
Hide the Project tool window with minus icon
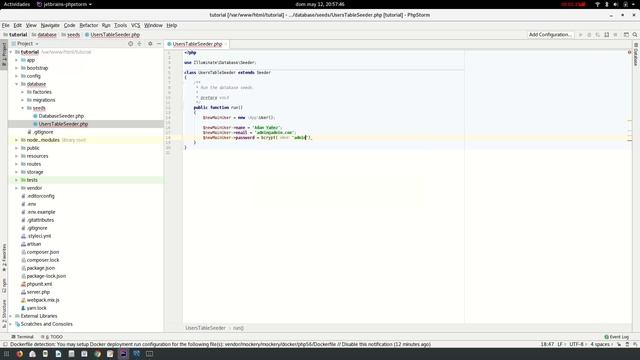point(159,44)
